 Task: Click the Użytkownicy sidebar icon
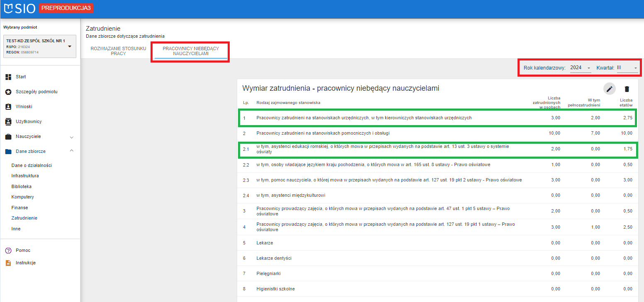(8, 122)
